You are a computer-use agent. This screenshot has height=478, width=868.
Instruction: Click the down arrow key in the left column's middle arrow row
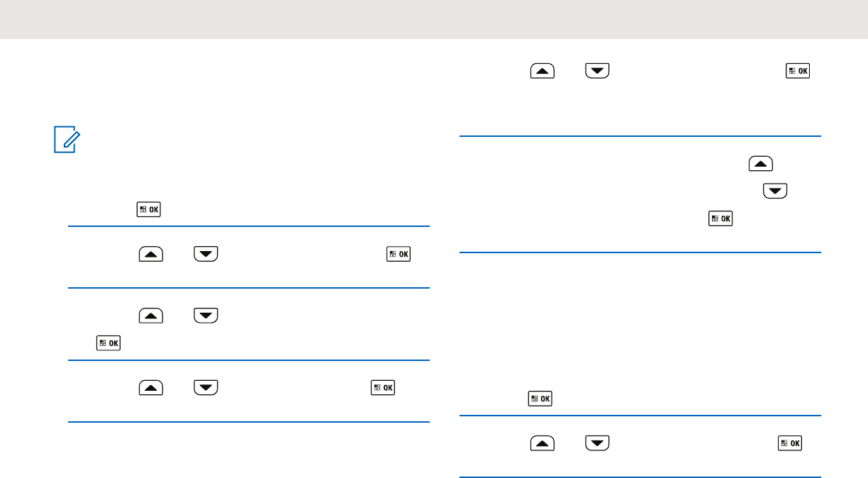(x=206, y=316)
